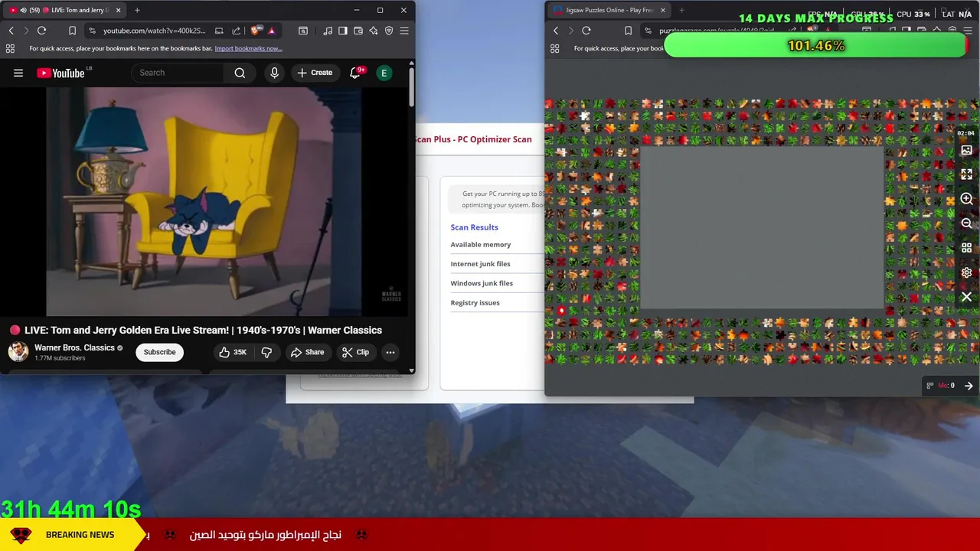Screen dimensions: 980x551
Task: Close the Jigsaw Puzzles Online tab
Action: pyautogui.click(x=663, y=10)
